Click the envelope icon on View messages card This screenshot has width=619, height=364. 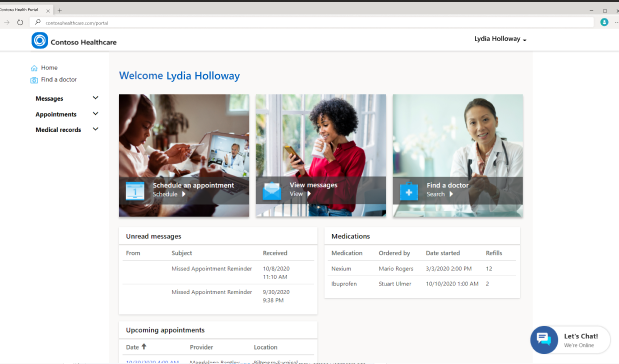tap(272, 191)
